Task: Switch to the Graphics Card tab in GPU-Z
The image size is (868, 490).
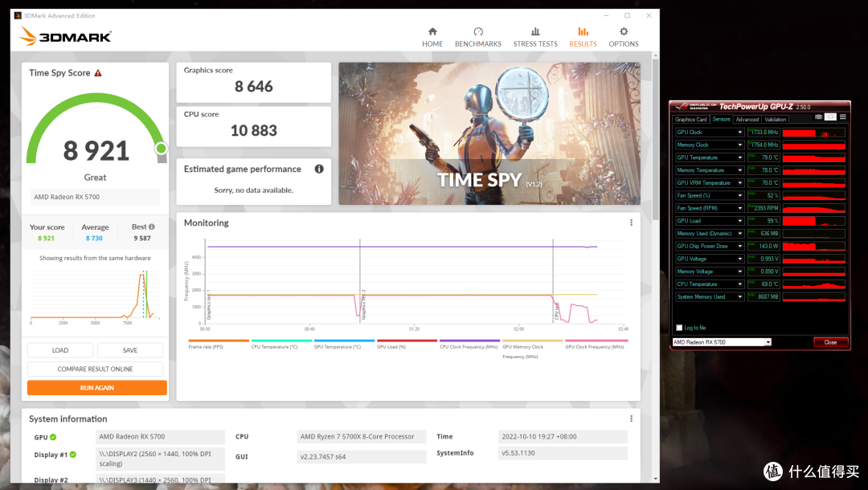Action: [x=690, y=120]
